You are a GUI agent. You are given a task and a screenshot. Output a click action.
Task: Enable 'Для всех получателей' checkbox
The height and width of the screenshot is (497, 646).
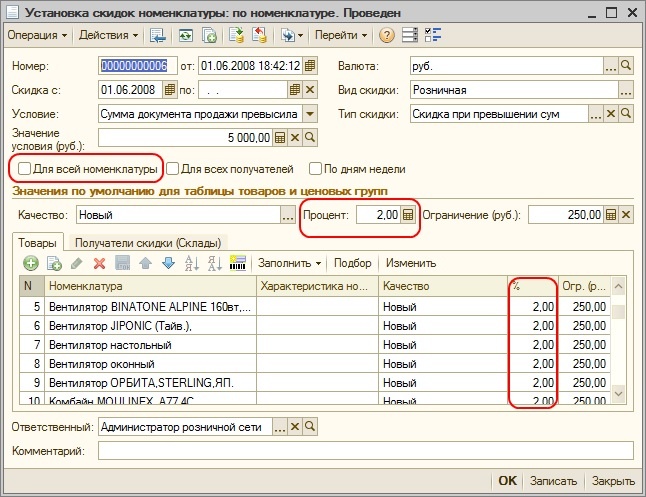point(172,169)
